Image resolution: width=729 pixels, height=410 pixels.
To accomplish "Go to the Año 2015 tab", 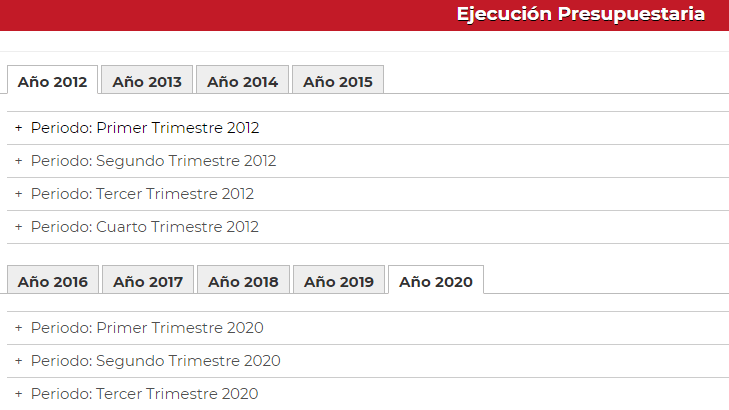I will [338, 80].
